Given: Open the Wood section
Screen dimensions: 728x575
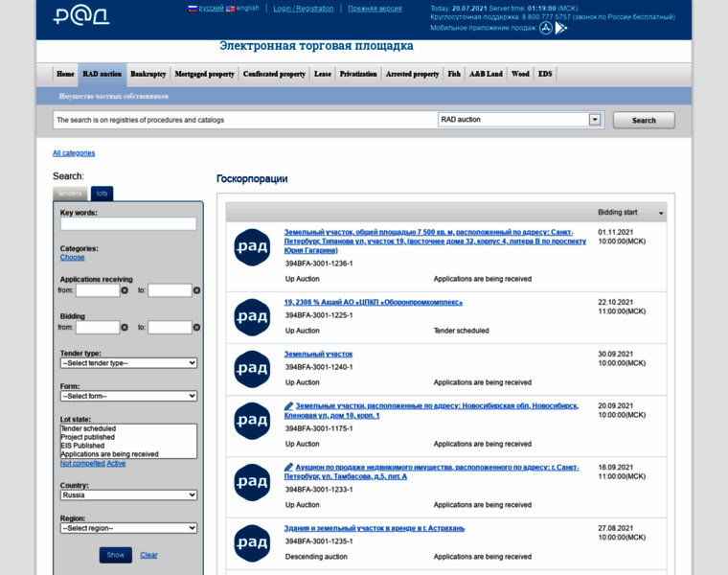Looking at the screenshot, I should pyautogui.click(x=520, y=74).
